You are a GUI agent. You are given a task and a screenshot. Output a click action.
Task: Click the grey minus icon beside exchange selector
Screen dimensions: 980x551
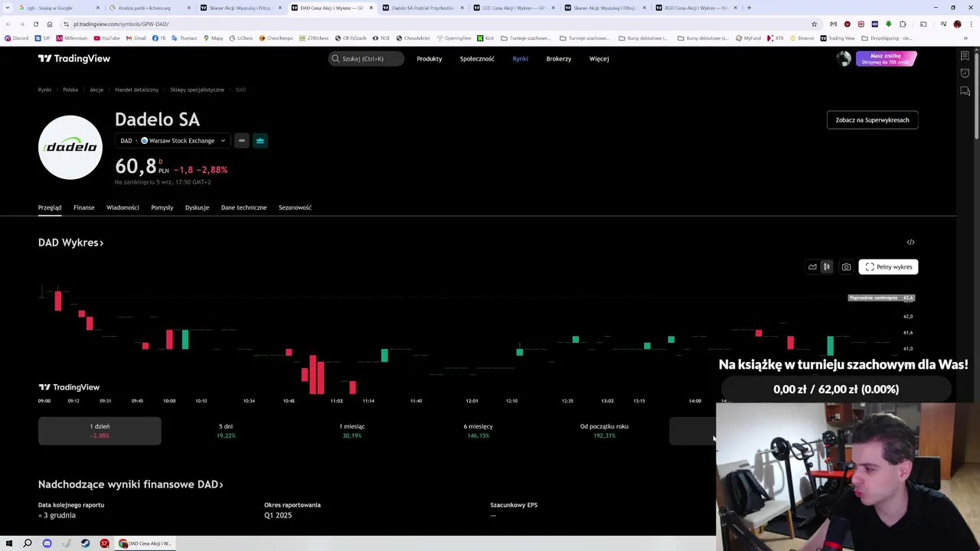coord(241,141)
